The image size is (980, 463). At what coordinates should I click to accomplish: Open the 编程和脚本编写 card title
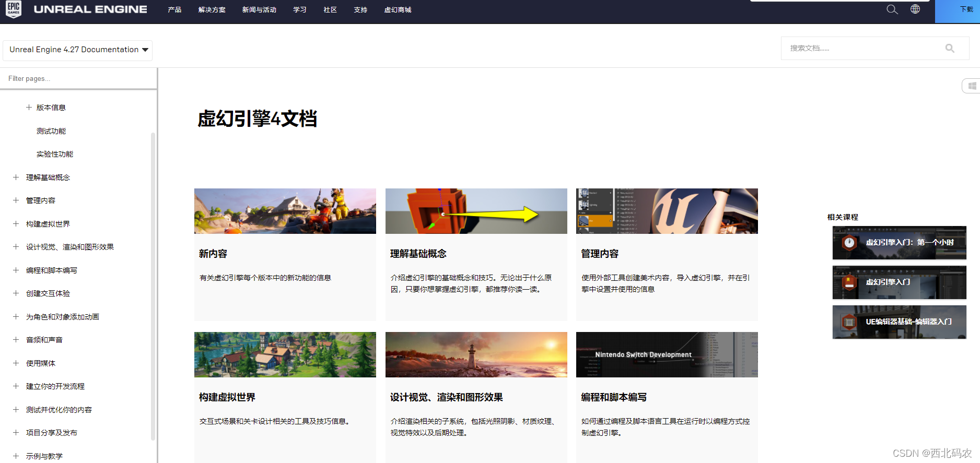coord(614,397)
